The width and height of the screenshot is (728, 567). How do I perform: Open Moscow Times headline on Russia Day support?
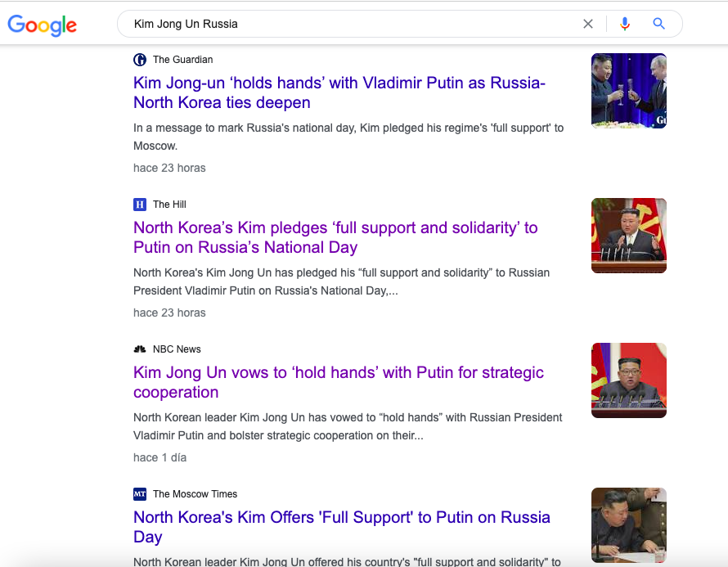[342, 527]
